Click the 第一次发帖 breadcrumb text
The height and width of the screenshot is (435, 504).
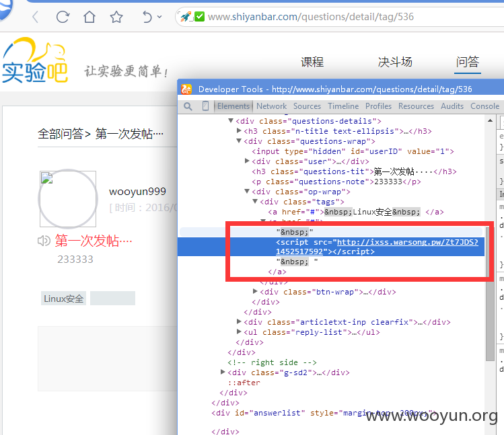click(129, 134)
